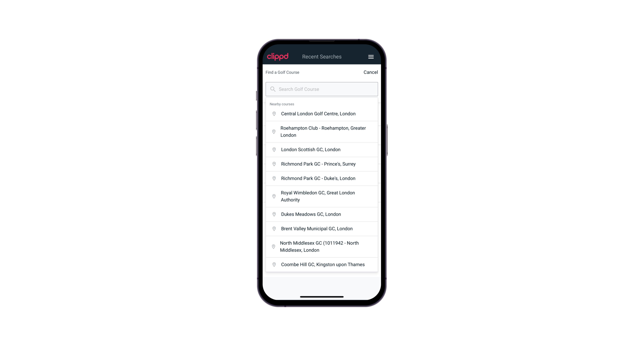Select Central London Golf Centre from nearby courses
Image resolution: width=644 pixels, height=346 pixels.
[322, 113]
